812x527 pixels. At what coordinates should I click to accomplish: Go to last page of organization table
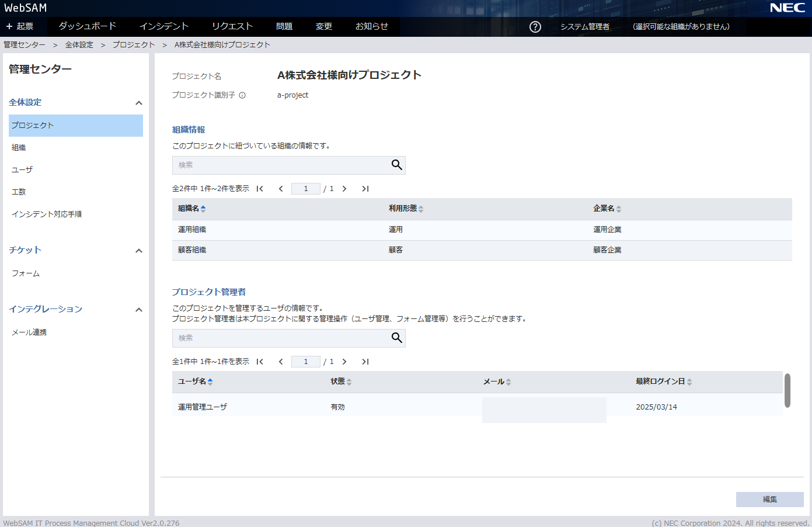pos(365,189)
